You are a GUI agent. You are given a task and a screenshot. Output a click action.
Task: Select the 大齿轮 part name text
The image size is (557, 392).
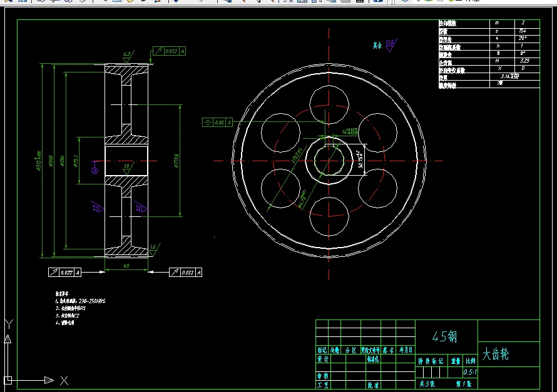click(495, 354)
